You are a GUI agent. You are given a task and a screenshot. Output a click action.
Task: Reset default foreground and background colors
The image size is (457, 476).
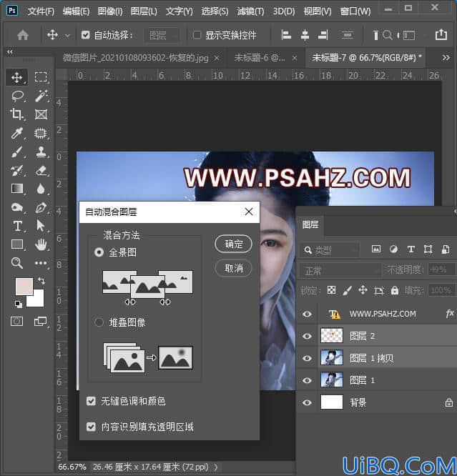(x=18, y=304)
